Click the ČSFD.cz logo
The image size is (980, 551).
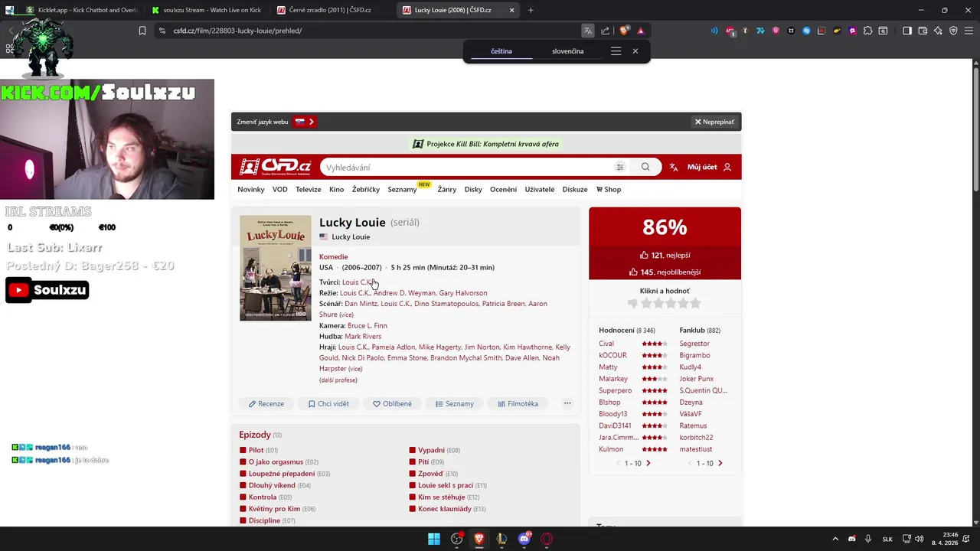pos(276,167)
